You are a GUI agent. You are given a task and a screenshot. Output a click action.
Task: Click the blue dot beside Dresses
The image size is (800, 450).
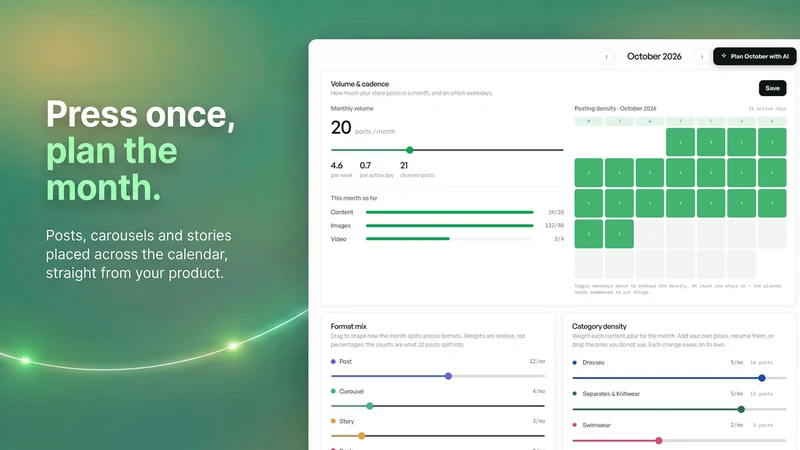(574, 362)
